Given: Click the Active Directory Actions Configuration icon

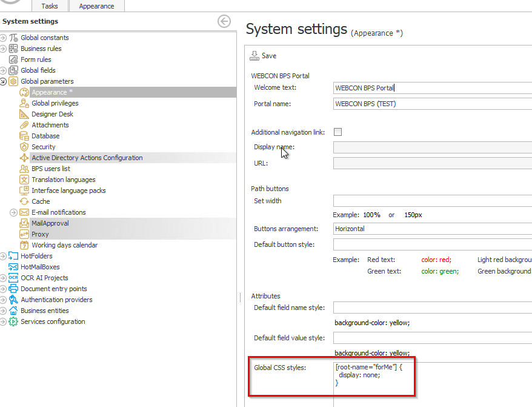Looking at the screenshot, I should click(24, 158).
